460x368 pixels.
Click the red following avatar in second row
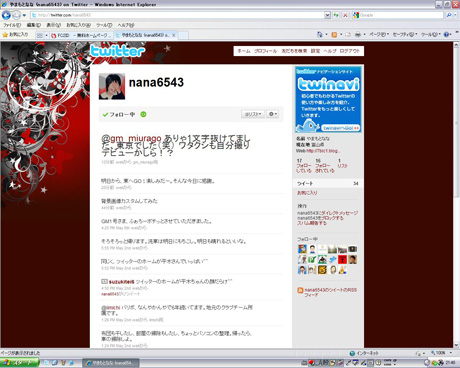[x=342, y=259]
